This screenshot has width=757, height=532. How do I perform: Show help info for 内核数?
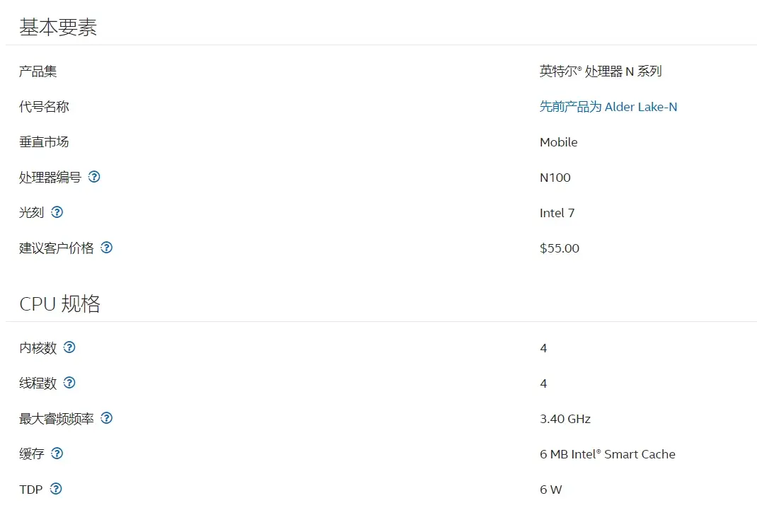click(x=69, y=347)
